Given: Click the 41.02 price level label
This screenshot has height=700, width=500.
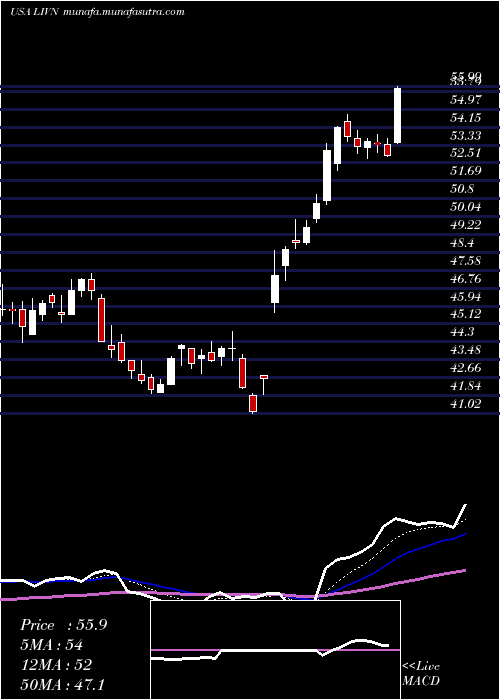Looking at the screenshot, I should tap(466, 404).
